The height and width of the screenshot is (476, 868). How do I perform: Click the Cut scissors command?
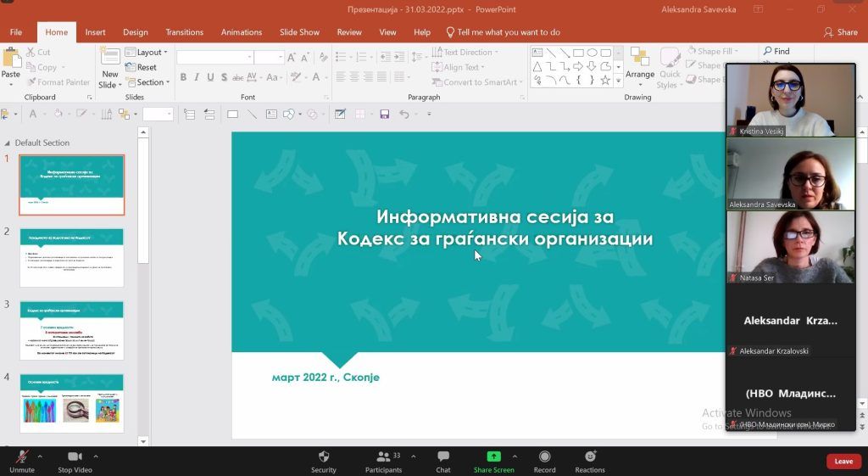tap(37, 52)
